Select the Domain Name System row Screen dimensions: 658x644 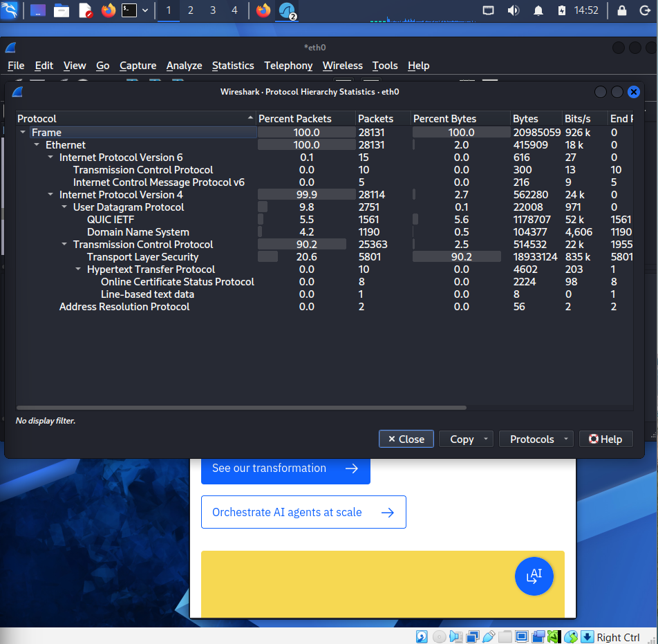tap(324, 232)
